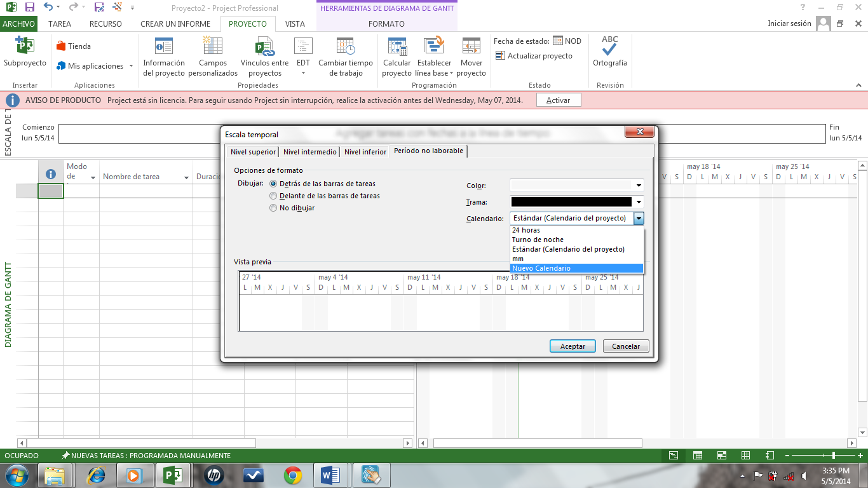
Task: Click Aceptar to confirm
Action: pyautogui.click(x=573, y=346)
